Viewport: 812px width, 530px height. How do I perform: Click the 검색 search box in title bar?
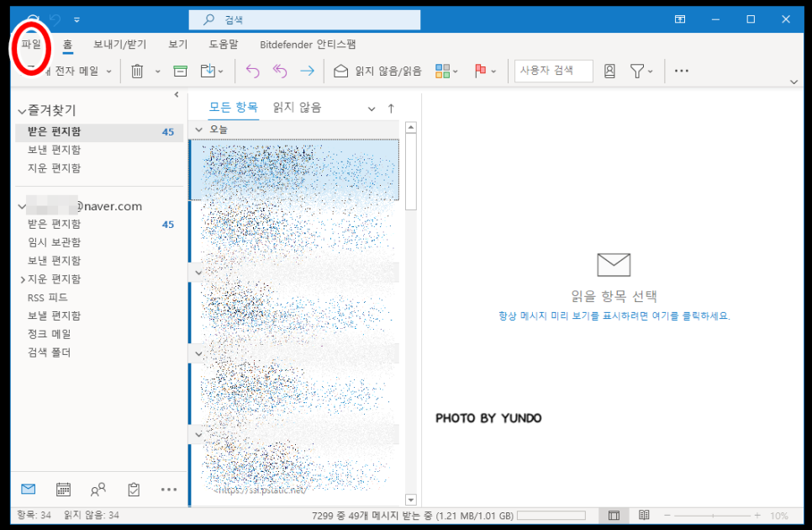pos(304,19)
